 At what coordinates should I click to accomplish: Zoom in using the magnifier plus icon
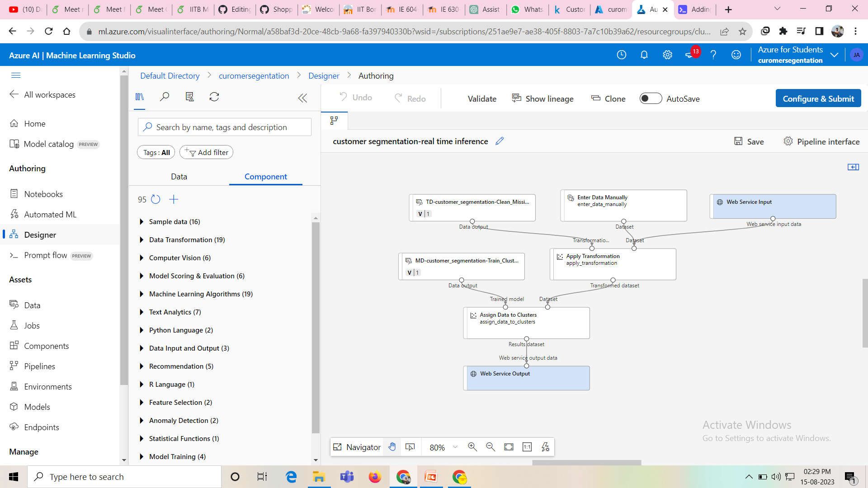click(472, 446)
